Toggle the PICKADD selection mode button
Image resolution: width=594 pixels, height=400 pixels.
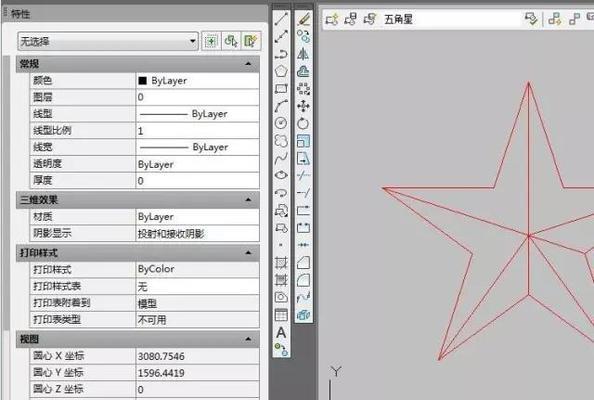[x=211, y=41]
